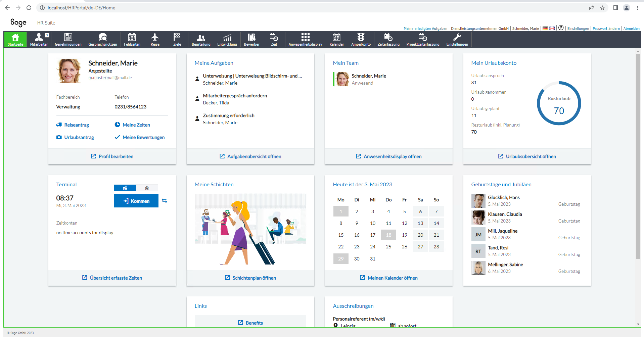Click the Resturlaub circular progress indicator
644x337 pixels.
[559, 103]
